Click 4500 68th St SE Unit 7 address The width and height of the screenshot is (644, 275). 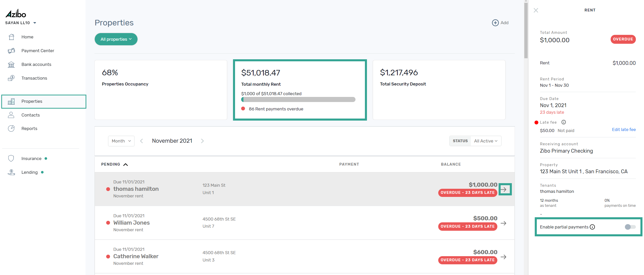point(219,223)
